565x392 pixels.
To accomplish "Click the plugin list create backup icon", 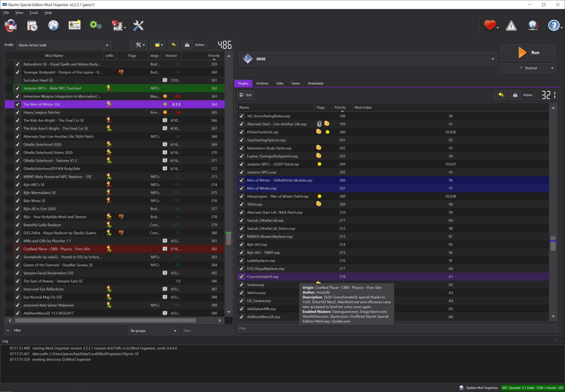I will tap(515, 95).
